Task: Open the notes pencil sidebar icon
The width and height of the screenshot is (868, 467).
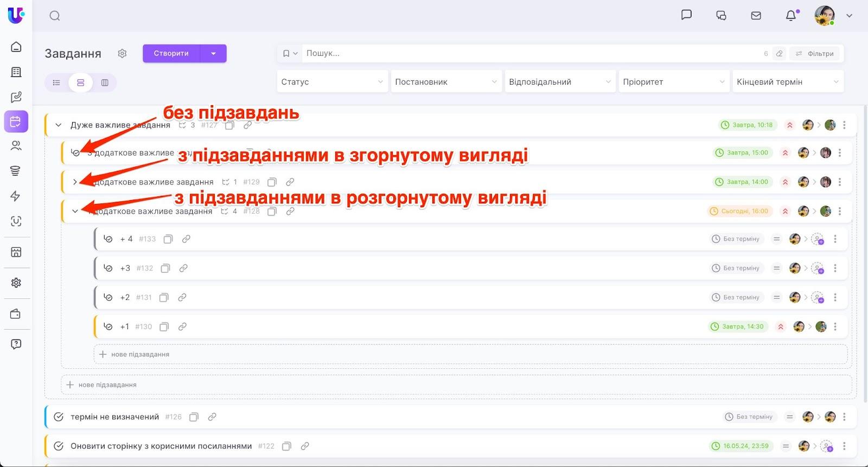Action: click(16, 97)
